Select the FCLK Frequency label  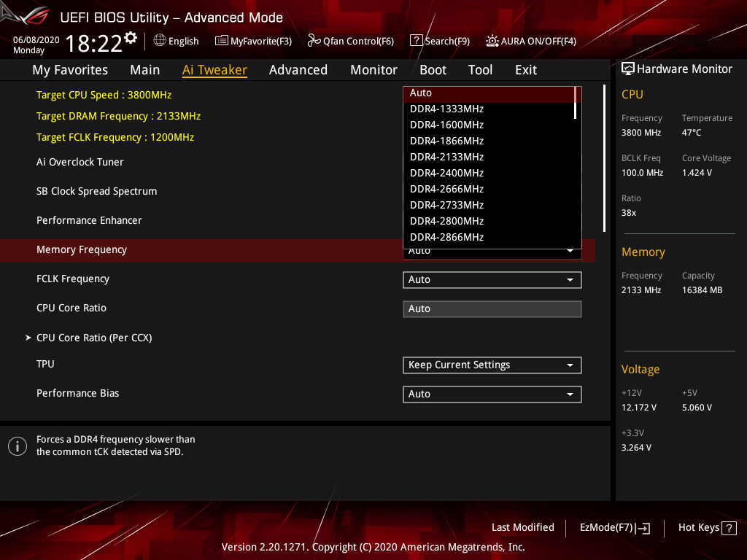(x=73, y=279)
